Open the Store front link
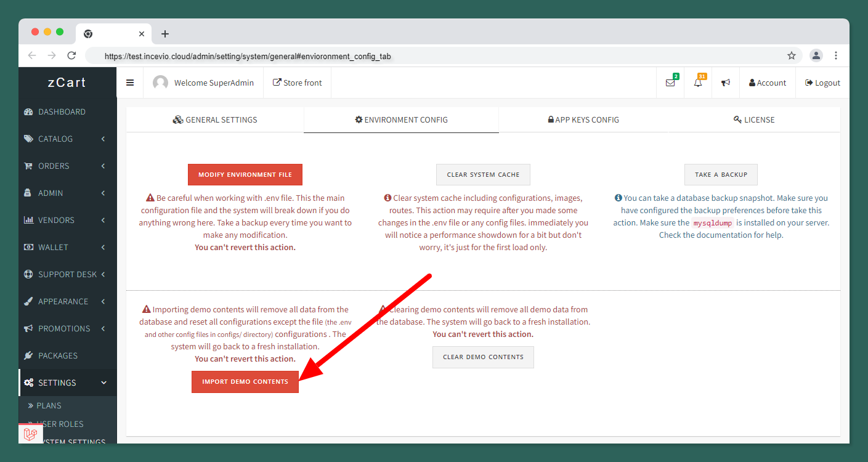This screenshot has width=868, height=462. coord(297,83)
